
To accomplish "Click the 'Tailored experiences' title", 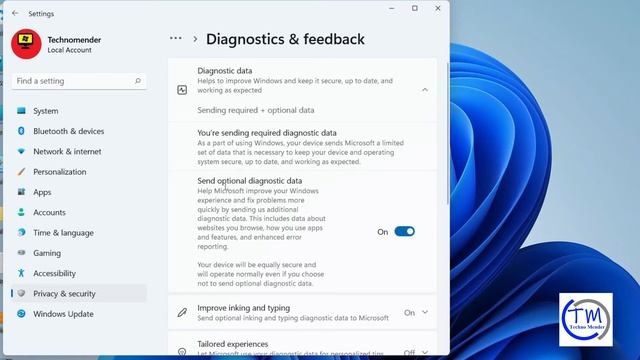I will tap(233, 344).
